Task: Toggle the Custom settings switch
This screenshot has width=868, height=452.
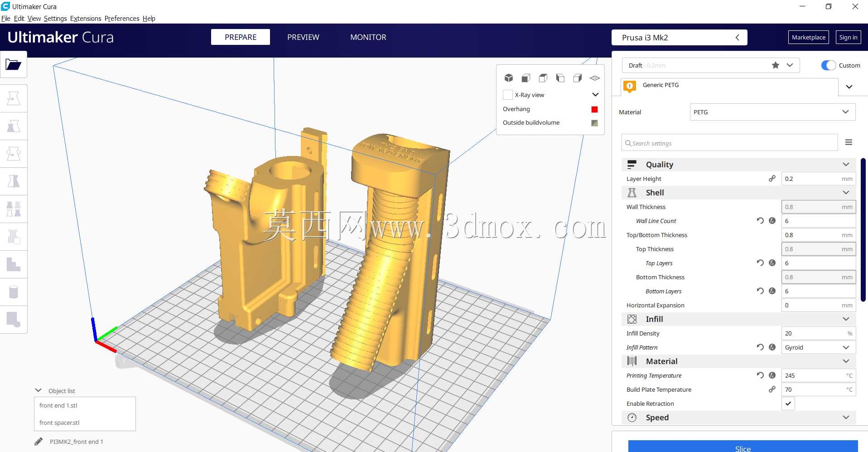Action: (x=829, y=65)
